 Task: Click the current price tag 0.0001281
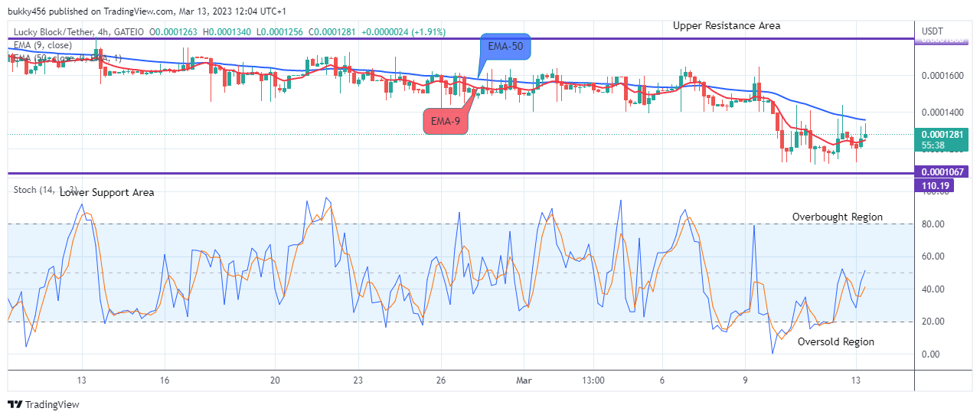pos(941,134)
